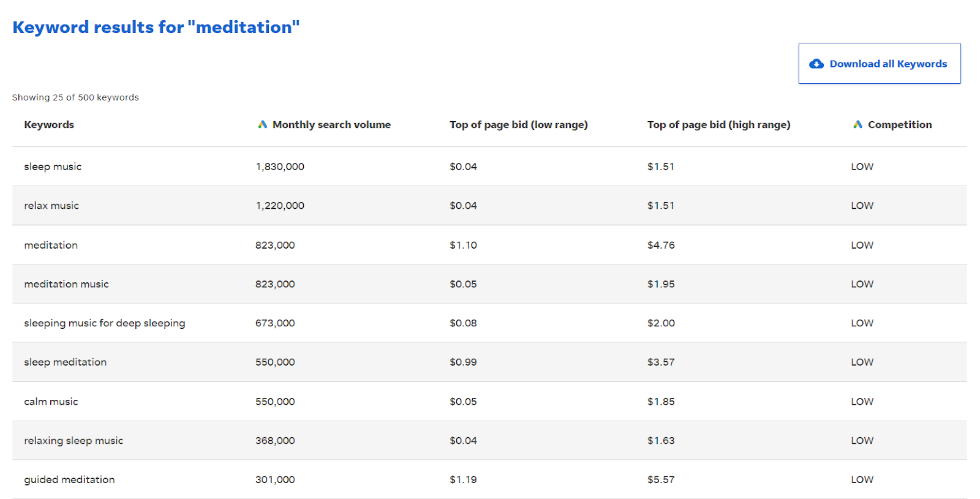Select the Monthly search volume column header
This screenshot has width=980, height=499.
click(x=331, y=124)
